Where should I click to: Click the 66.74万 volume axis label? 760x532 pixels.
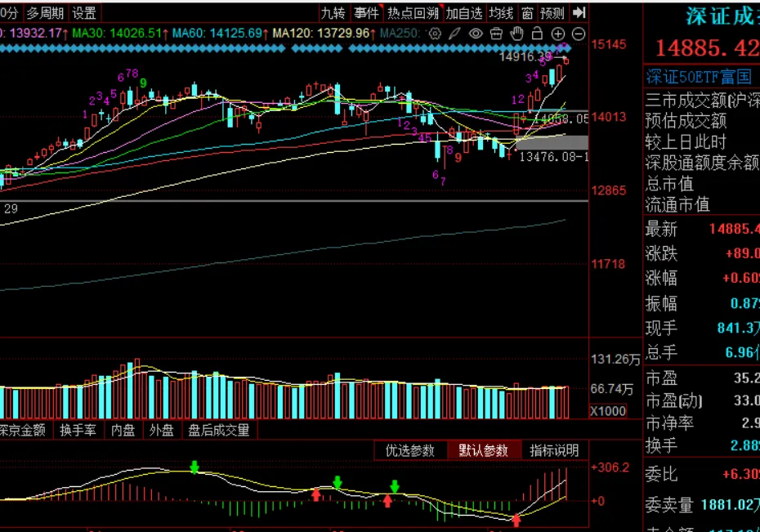[x=612, y=389]
